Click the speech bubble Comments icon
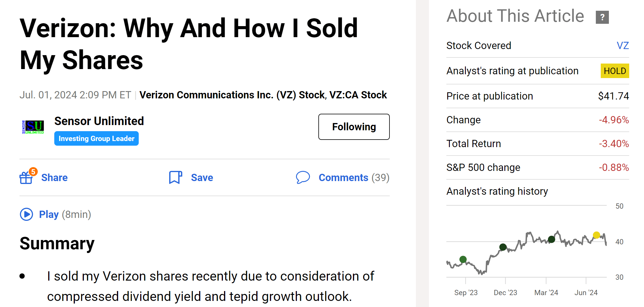This screenshot has height=307, width=644. pyautogui.click(x=303, y=177)
